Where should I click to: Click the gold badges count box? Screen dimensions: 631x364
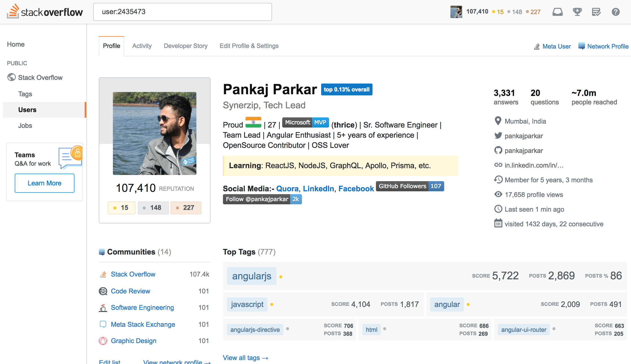coord(121,208)
